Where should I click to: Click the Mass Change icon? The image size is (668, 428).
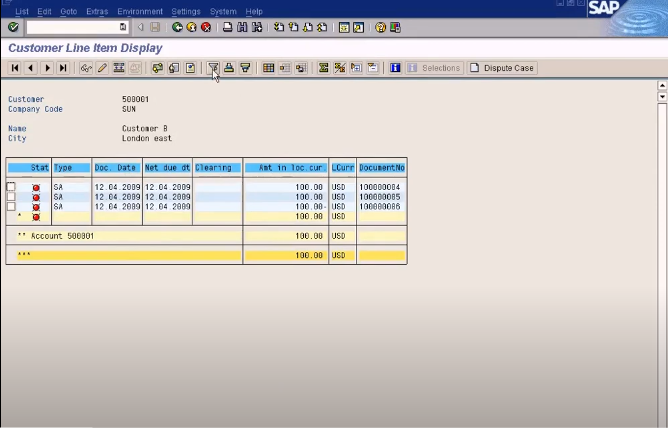[118, 68]
